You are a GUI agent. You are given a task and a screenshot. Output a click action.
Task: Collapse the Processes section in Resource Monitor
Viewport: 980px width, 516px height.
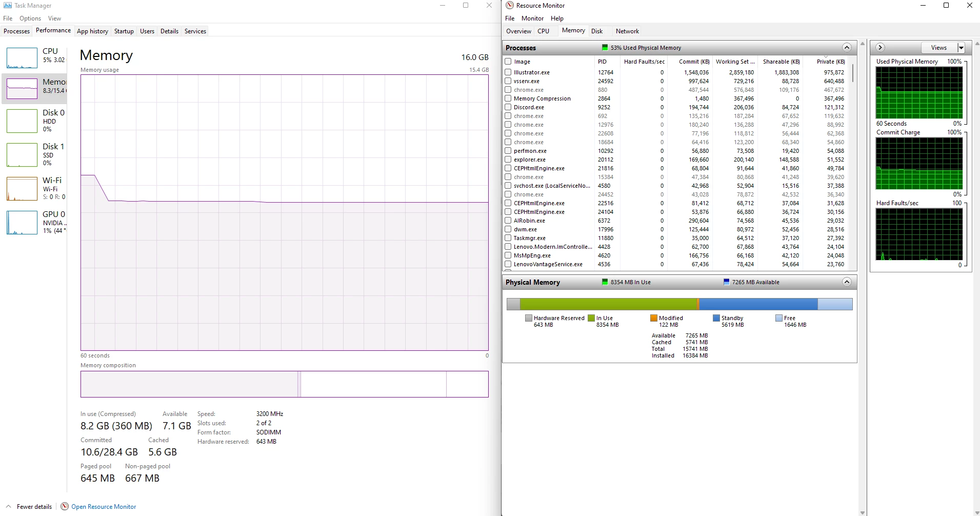coord(847,48)
